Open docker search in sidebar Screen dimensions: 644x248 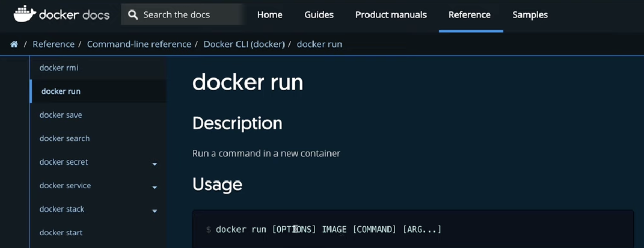[x=64, y=138]
